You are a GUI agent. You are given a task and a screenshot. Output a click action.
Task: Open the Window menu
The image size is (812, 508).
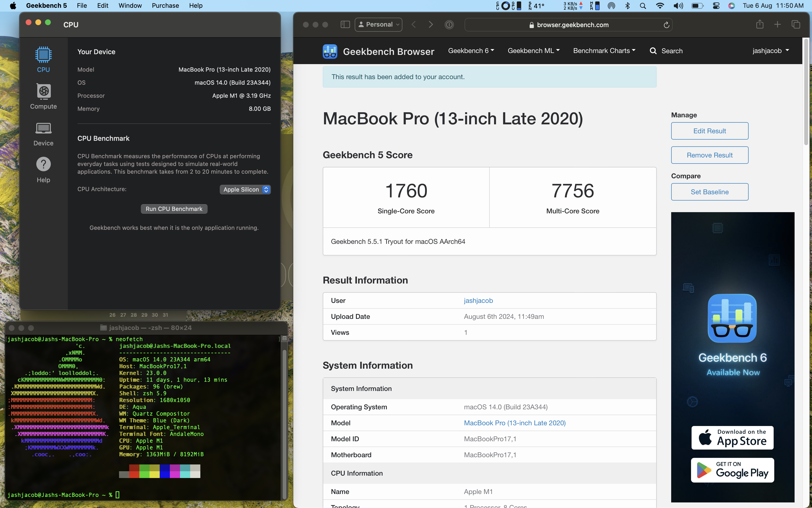click(130, 6)
